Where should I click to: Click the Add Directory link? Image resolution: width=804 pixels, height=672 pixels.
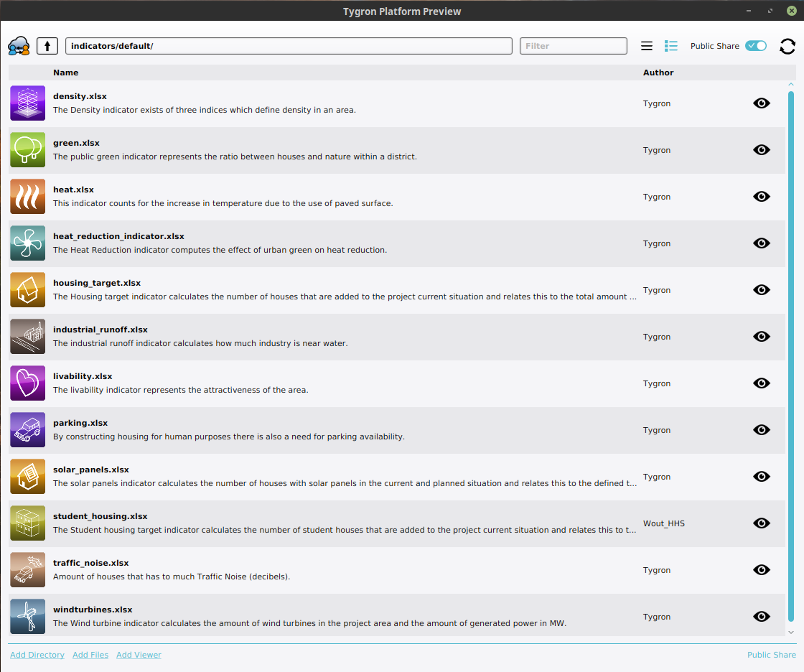37,655
